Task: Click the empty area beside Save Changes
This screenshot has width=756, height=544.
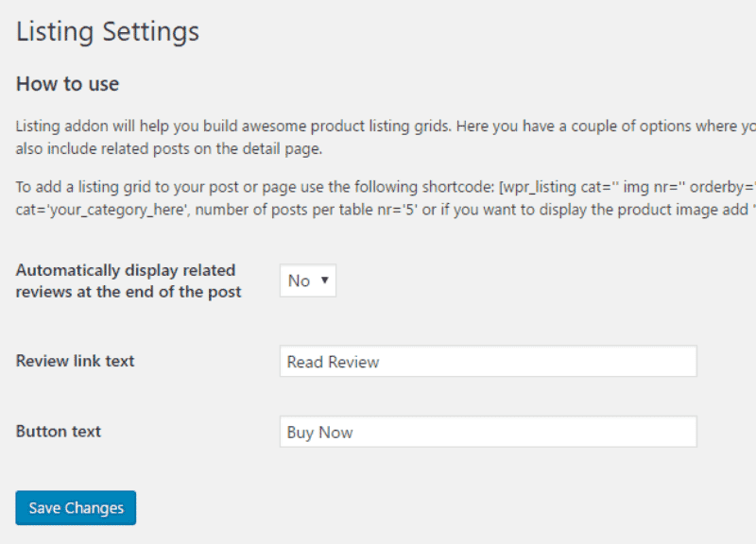Action: tap(331, 507)
